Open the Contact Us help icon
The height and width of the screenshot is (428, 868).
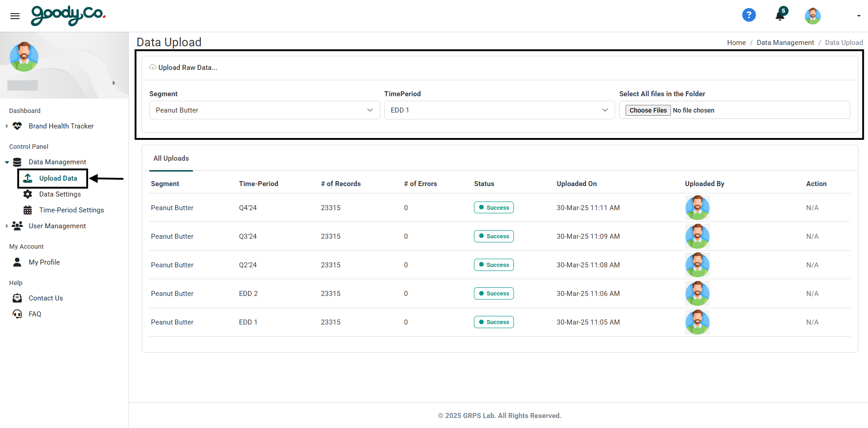pyautogui.click(x=17, y=298)
